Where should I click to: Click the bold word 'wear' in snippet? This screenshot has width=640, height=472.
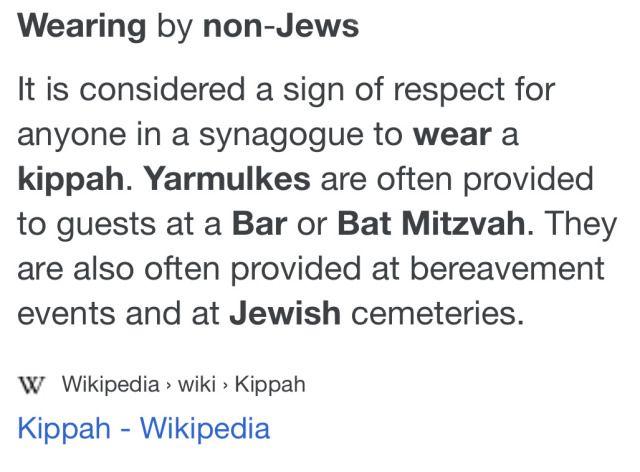pos(452,136)
